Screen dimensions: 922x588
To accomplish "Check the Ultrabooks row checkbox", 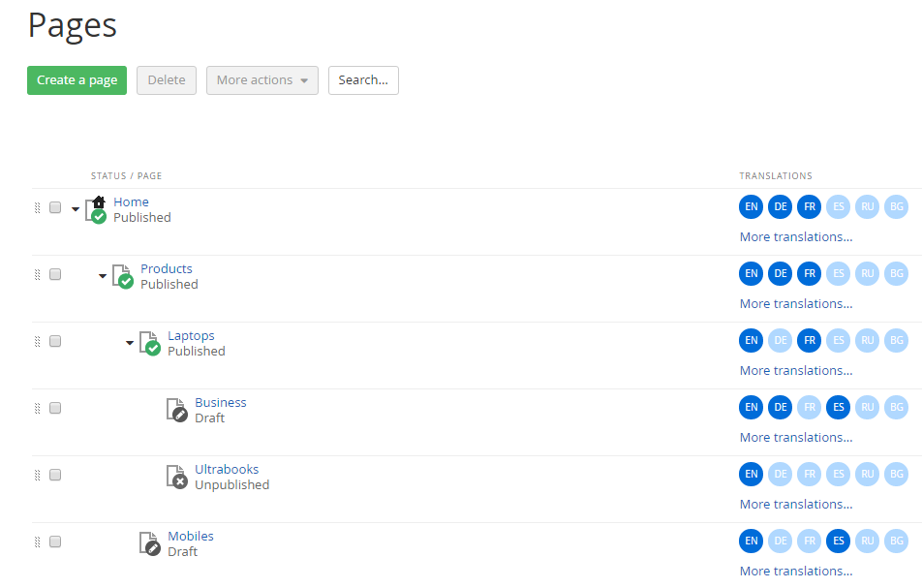I will coord(55,475).
